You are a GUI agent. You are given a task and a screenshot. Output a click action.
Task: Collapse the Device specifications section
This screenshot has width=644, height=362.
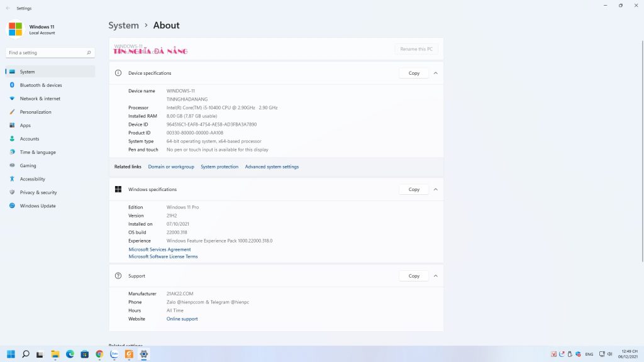[436, 73]
